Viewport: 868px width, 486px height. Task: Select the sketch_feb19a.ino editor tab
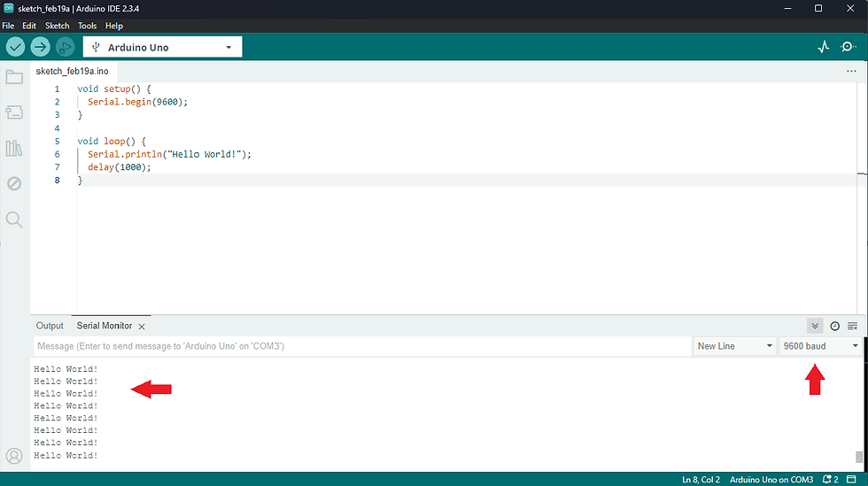72,71
